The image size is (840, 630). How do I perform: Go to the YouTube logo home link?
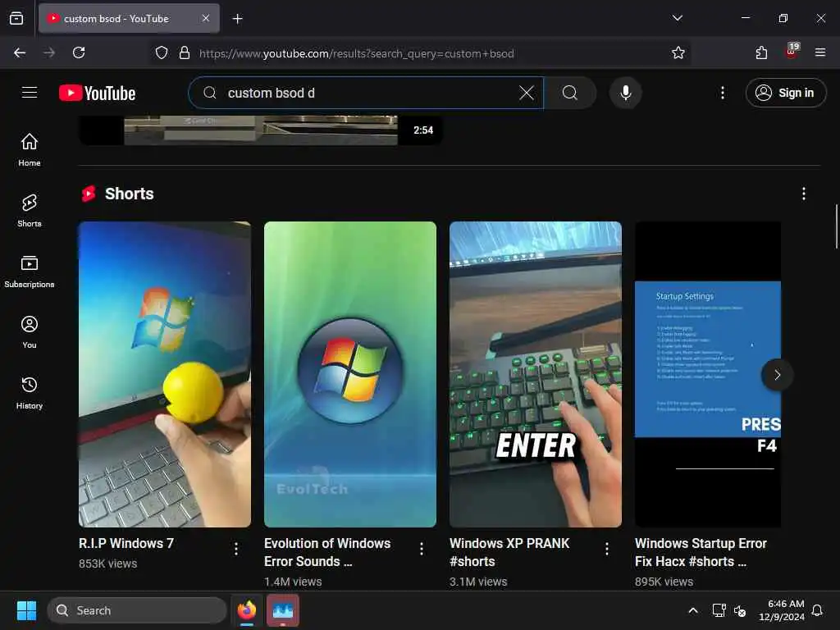[x=97, y=94]
